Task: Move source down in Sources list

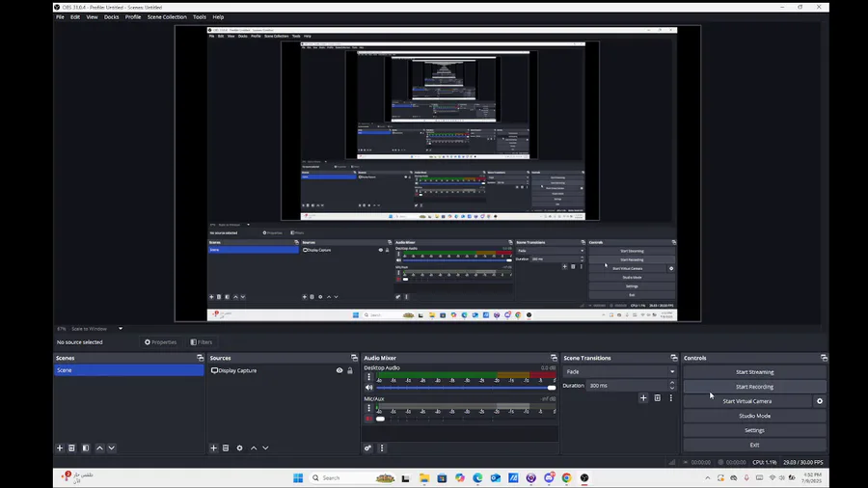Action: pos(265,447)
